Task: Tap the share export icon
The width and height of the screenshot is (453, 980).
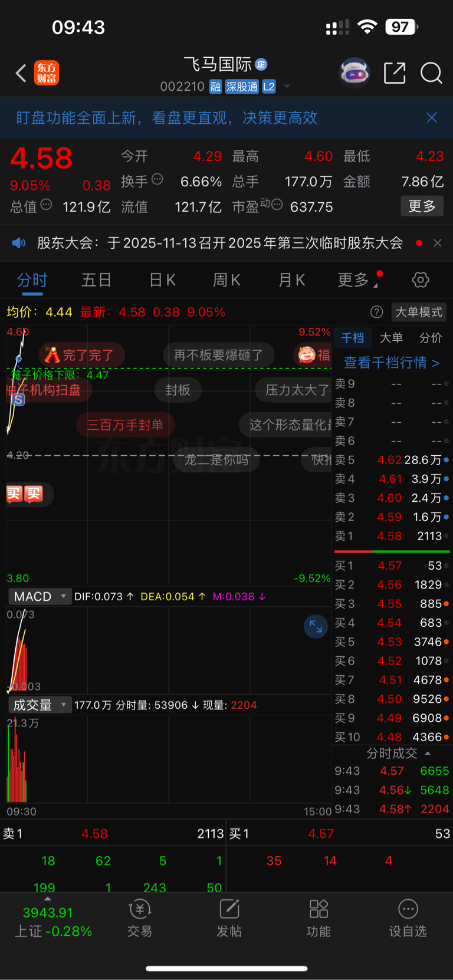Action: tap(395, 73)
